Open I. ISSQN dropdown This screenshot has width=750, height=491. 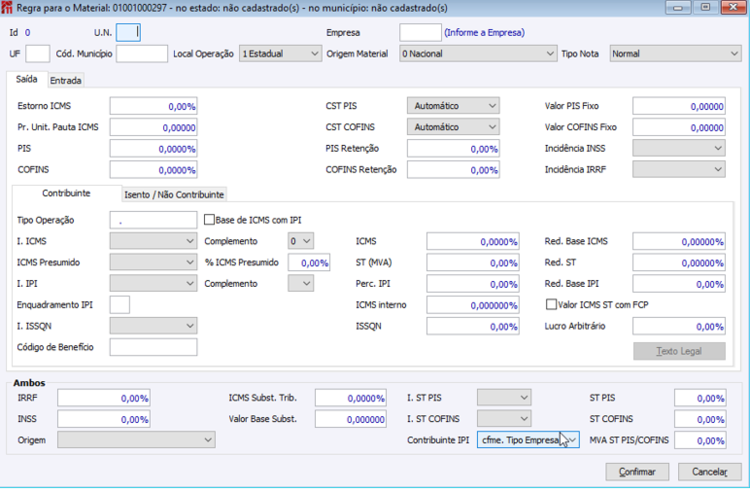click(x=153, y=326)
